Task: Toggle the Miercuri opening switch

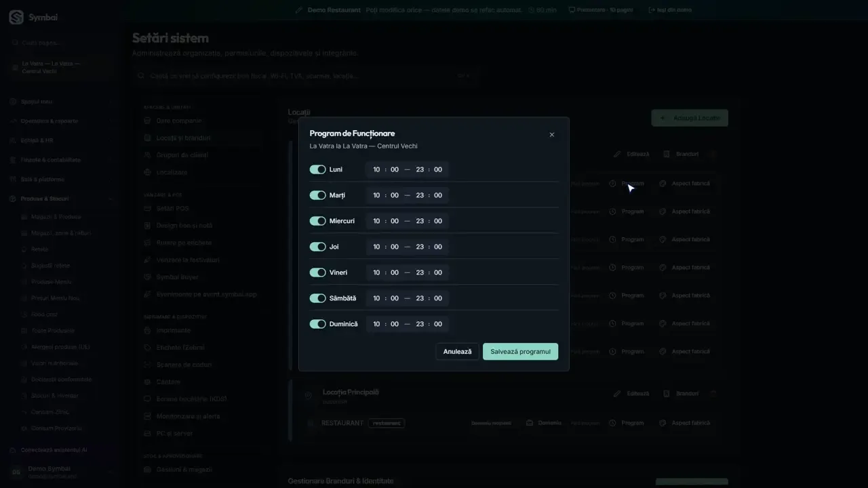Action: click(317, 221)
